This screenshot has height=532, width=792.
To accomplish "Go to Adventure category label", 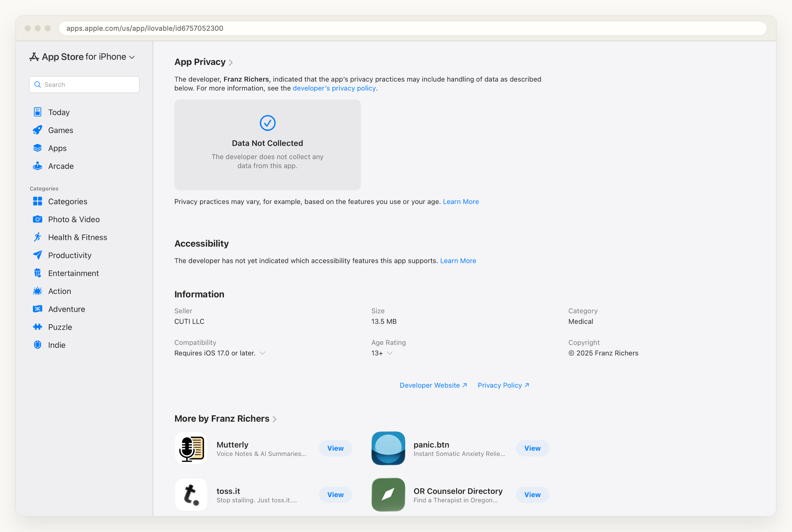I will point(67,309).
